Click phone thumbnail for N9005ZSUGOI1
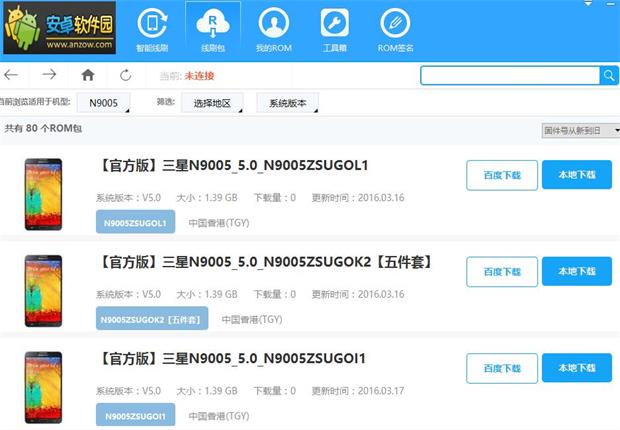Viewport: 620px width, 430px height. coord(43,387)
